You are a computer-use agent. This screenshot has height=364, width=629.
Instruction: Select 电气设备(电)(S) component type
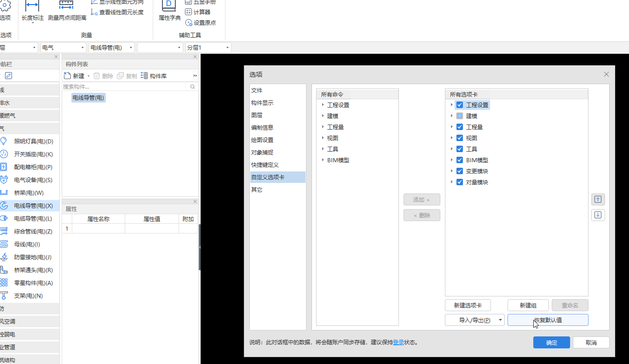pyautogui.click(x=29, y=180)
